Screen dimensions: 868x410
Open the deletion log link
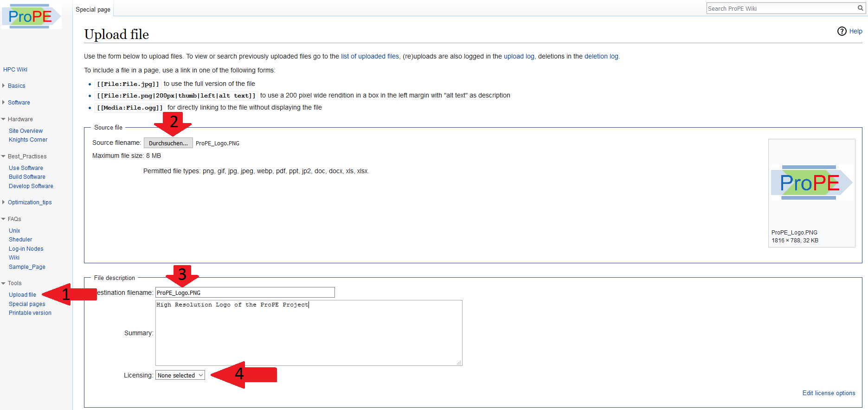pyautogui.click(x=601, y=56)
